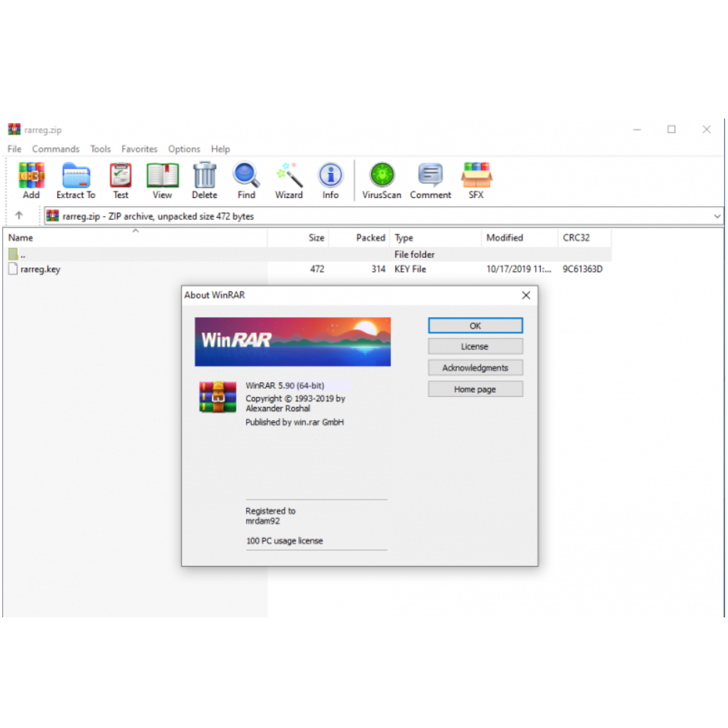
Task: Open the Home page button
Action: pyautogui.click(x=475, y=389)
